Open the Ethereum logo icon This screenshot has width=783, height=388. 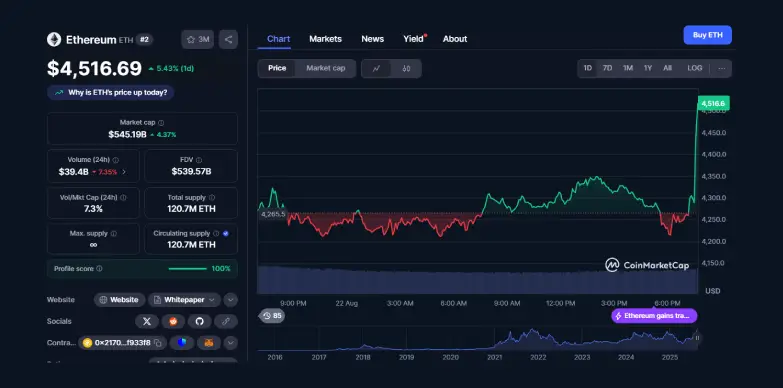(54, 39)
